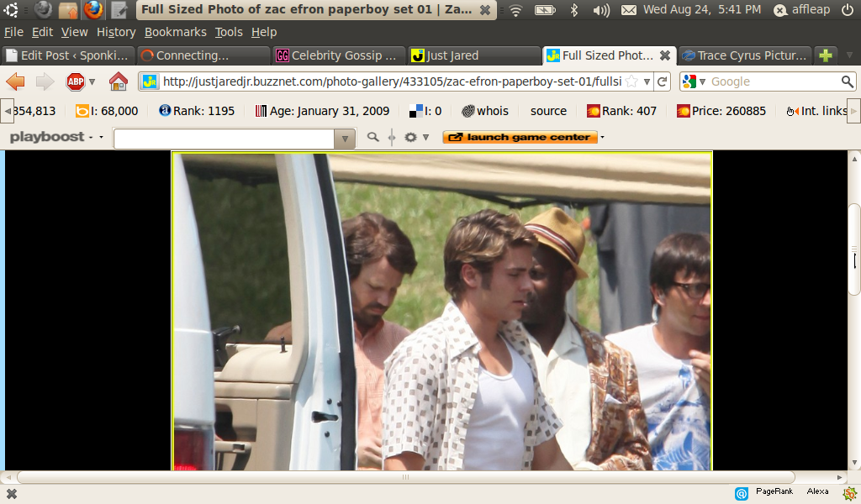Switch to the Trace Cyrus Pictures tab
Image resolution: width=861 pixels, height=504 pixels.
pos(745,55)
